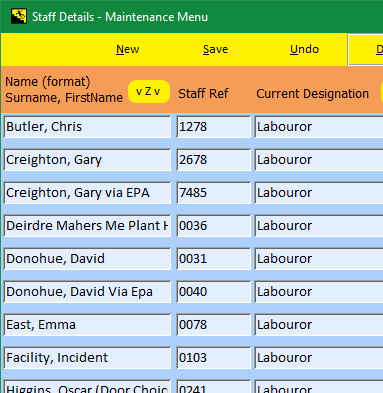Viewport: 383px width, 393px height.
Task: Click staff ref field 0103
Action: coord(214,358)
